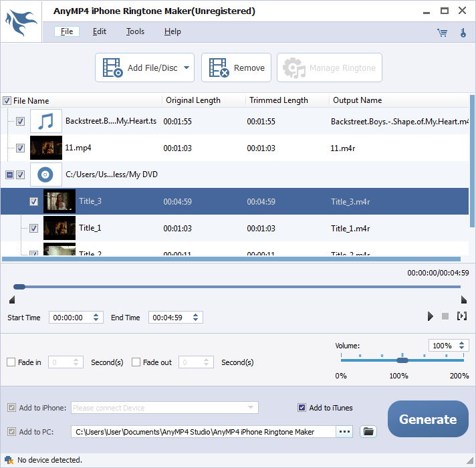Toggle the Add to PC checkbox
The image size is (476, 468).
point(11,432)
